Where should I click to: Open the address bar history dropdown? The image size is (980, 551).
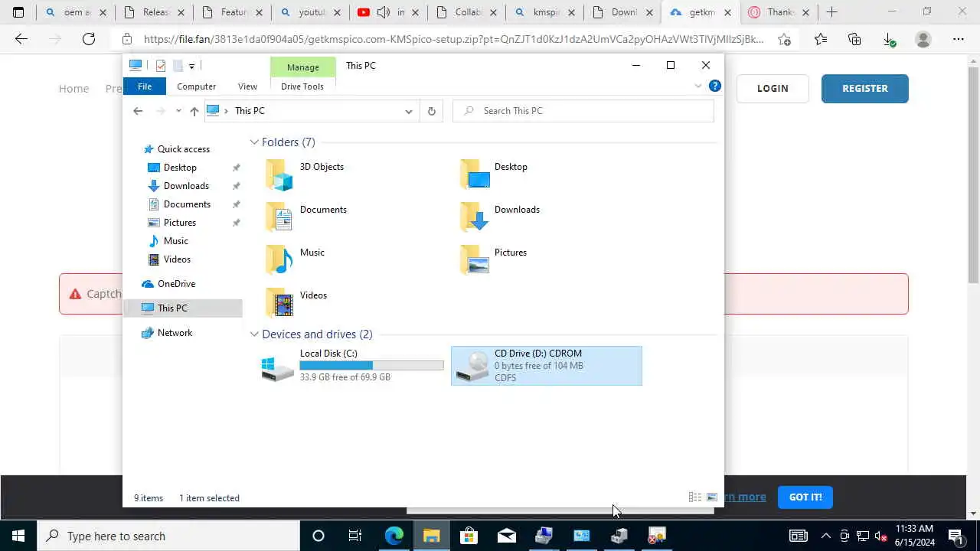coord(409,111)
